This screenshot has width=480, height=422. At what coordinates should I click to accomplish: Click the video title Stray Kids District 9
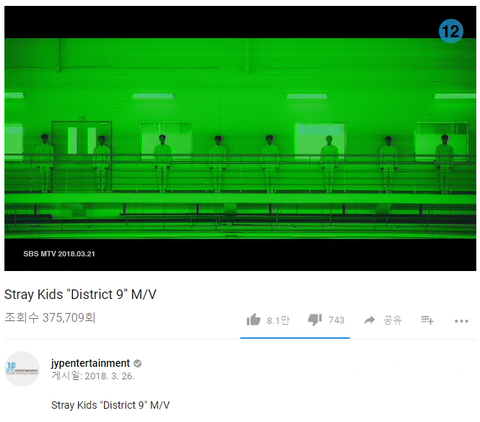pyautogui.click(x=80, y=294)
